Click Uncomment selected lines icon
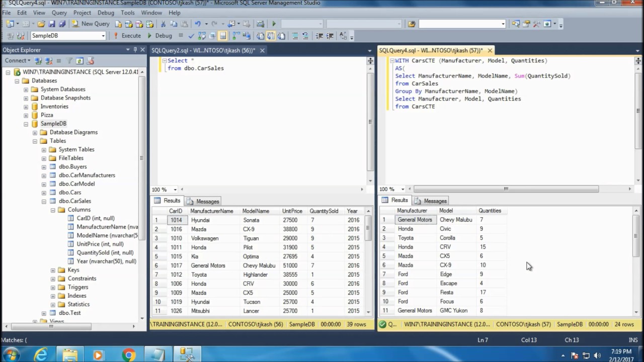The width and height of the screenshot is (644, 362). click(305, 36)
